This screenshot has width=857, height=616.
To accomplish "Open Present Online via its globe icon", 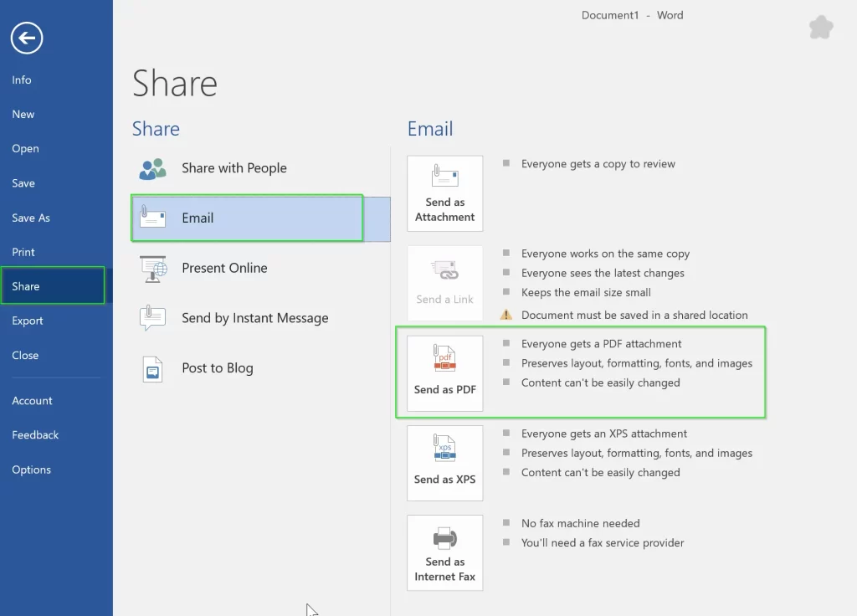I will tap(153, 268).
